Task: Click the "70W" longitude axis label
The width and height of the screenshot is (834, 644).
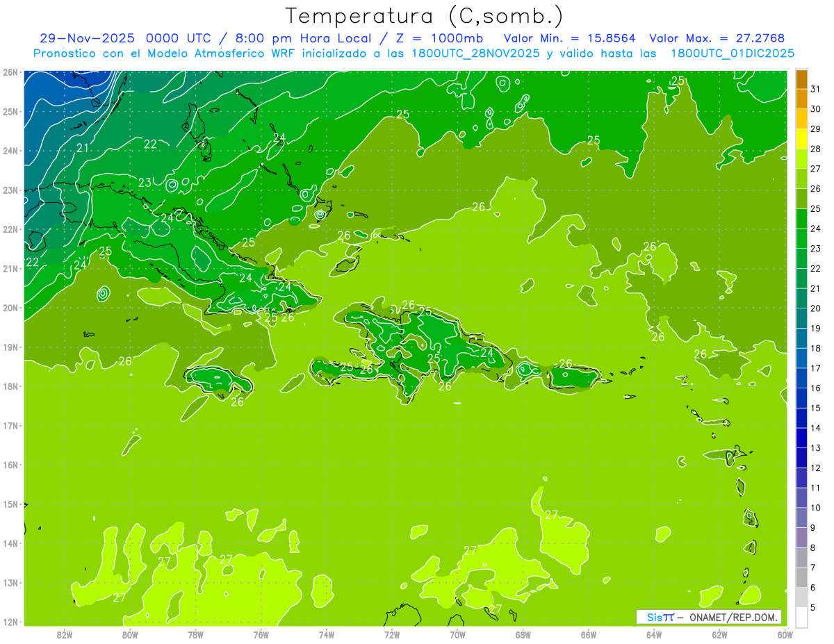Action: click(x=457, y=634)
